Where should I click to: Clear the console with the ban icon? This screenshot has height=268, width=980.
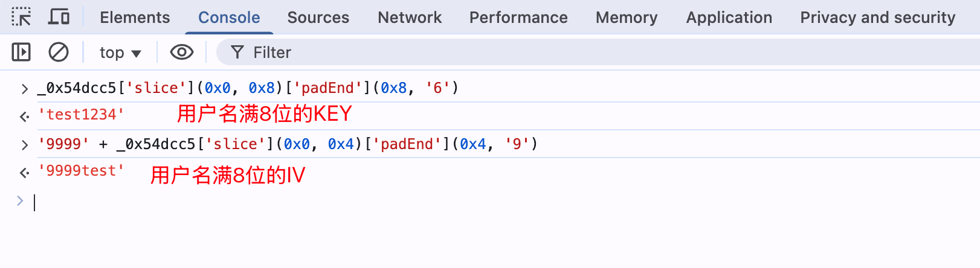pos(59,53)
